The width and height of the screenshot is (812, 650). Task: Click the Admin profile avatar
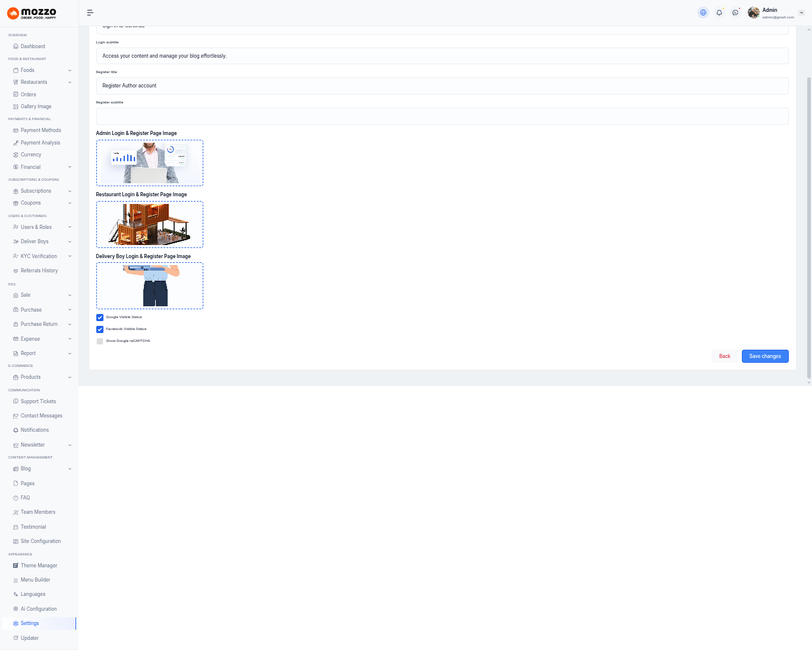tap(754, 12)
